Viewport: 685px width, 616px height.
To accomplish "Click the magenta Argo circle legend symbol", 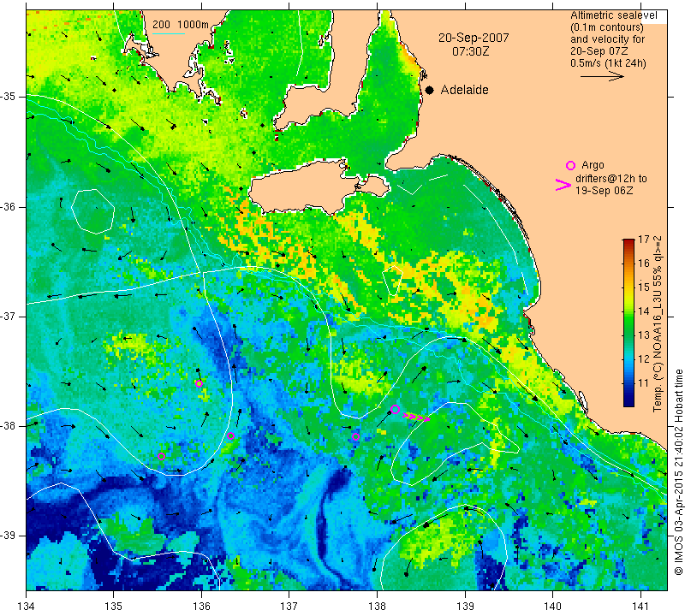I will (x=570, y=165).
